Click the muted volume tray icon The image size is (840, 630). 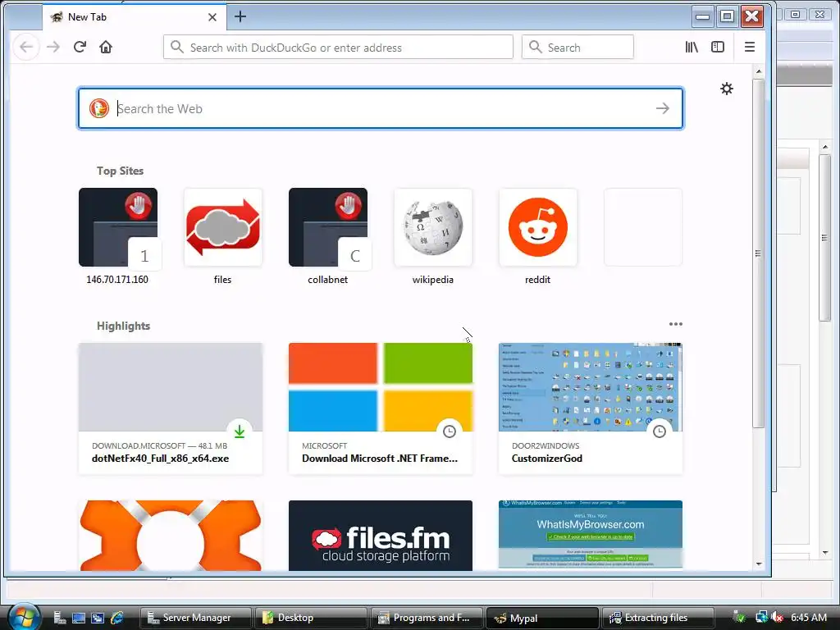point(778,618)
